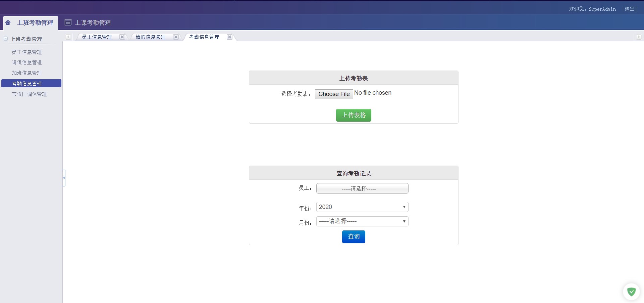Open 节假日调休管理 in the sidebar
The image size is (644, 303).
[29, 94]
